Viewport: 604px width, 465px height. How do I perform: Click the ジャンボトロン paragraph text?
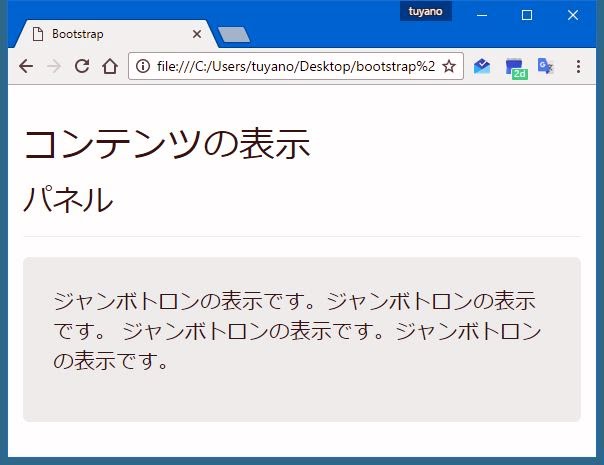297,330
